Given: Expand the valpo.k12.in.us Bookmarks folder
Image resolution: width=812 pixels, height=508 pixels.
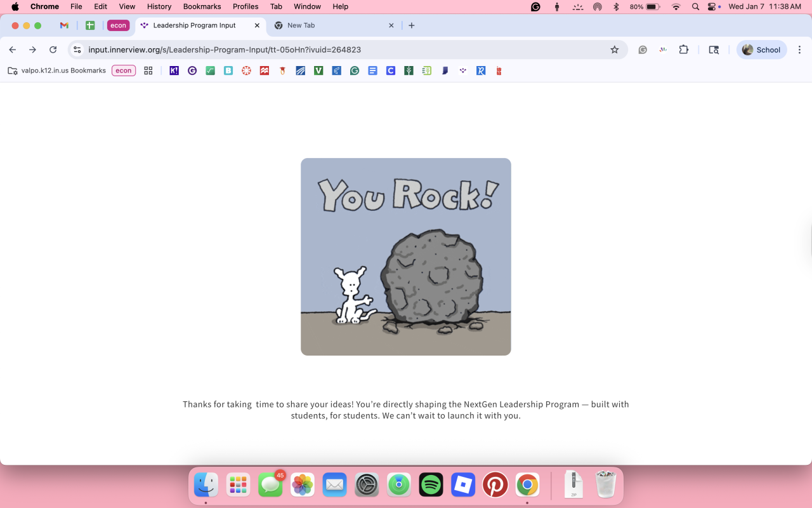Looking at the screenshot, I should point(57,70).
